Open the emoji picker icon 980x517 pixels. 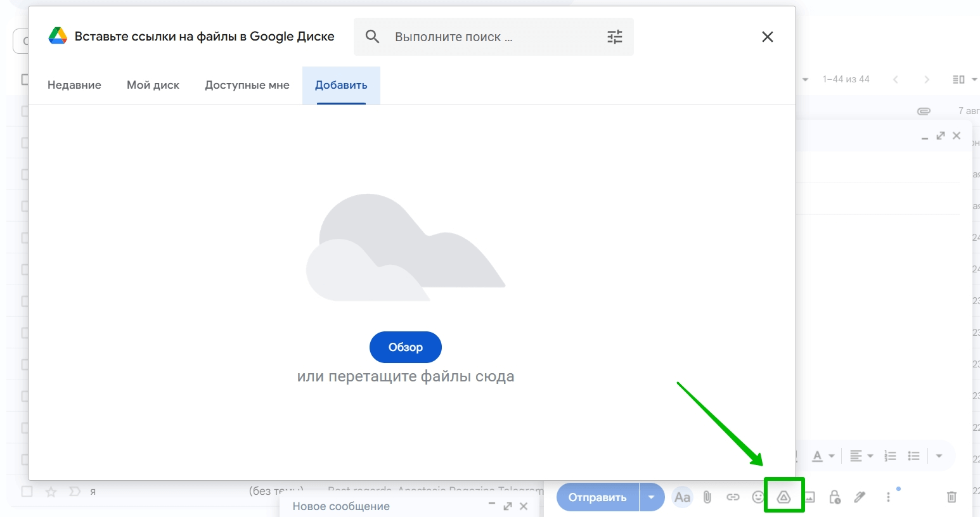coord(758,497)
